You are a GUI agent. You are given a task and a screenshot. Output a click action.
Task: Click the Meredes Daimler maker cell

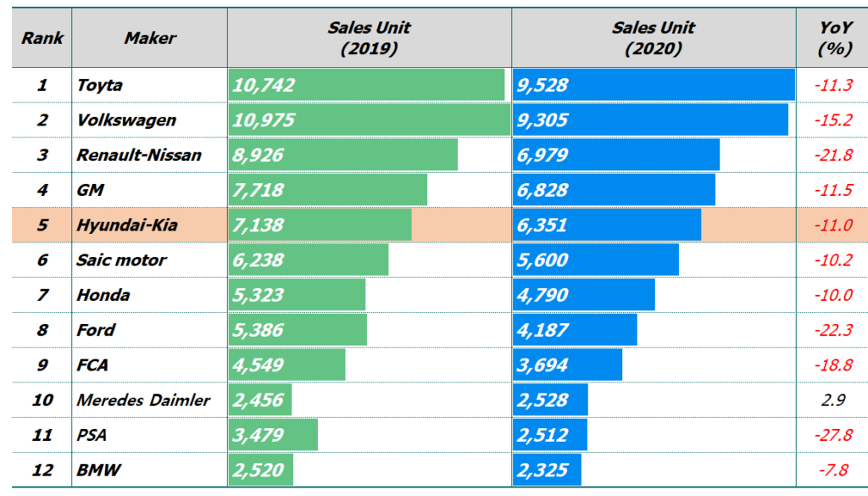143,400
